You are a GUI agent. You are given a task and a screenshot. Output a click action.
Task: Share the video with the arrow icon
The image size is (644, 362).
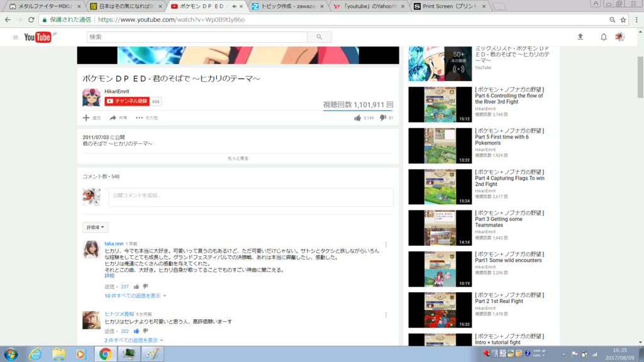click(113, 118)
